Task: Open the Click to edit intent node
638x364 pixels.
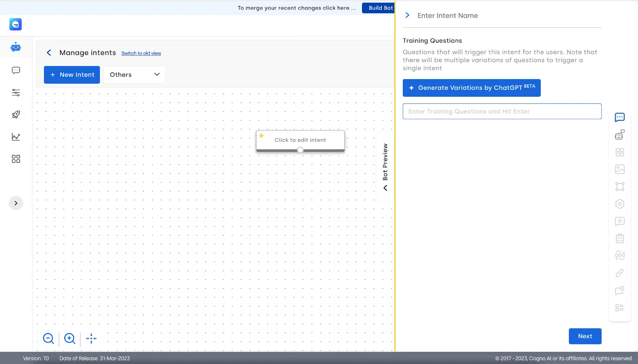Action: pos(300,140)
